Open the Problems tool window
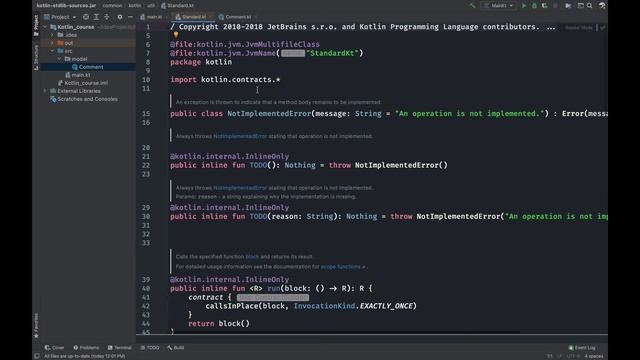640x360 pixels. [86, 348]
